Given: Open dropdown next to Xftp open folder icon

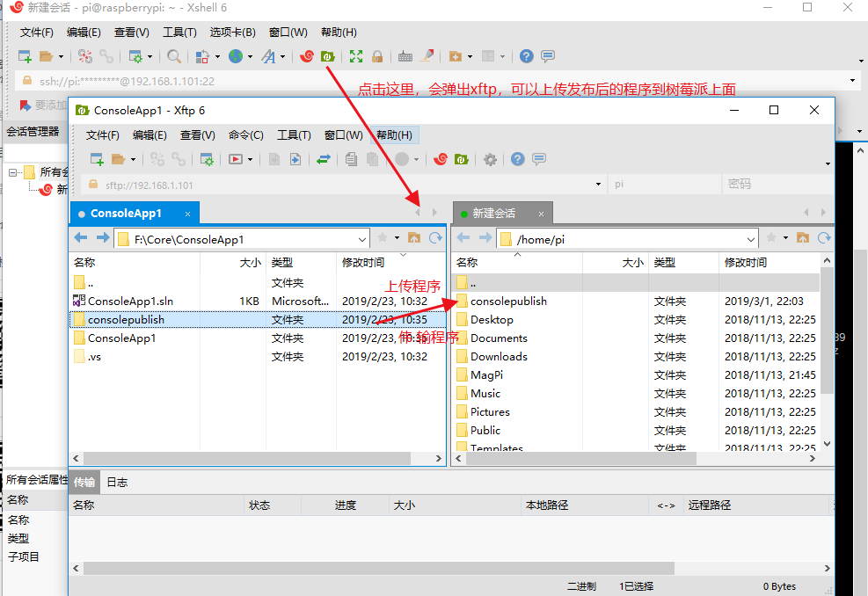Looking at the screenshot, I should [133, 160].
